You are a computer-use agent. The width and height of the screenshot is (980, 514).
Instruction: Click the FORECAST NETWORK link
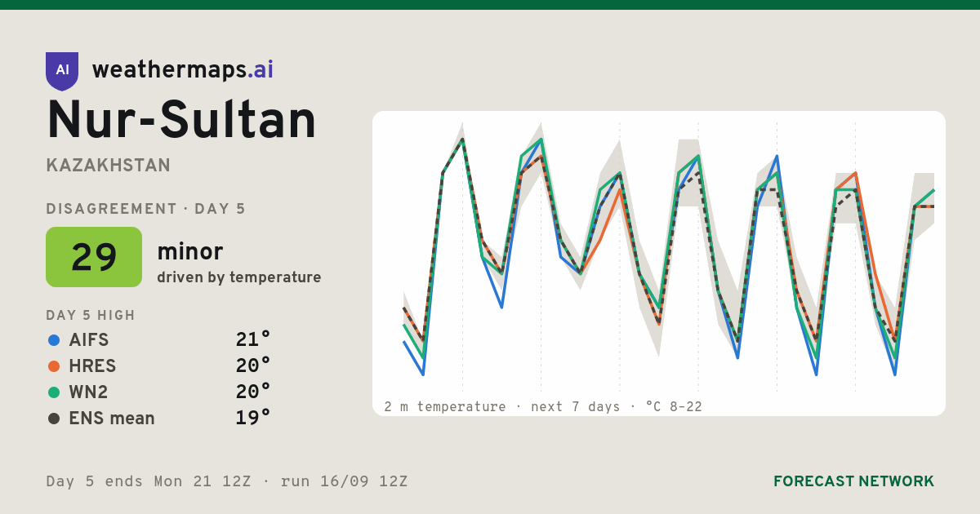853,481
